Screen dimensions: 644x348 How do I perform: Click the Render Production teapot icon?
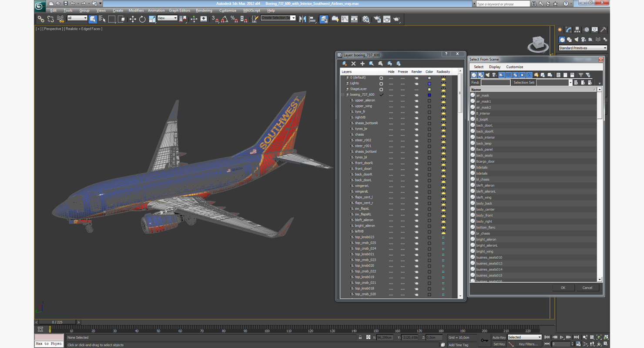coord(396,19)
